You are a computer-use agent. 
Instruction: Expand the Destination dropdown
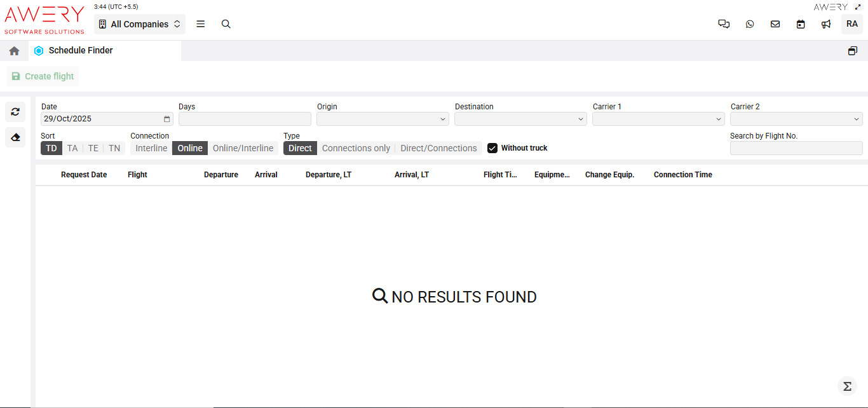(520, 119)
